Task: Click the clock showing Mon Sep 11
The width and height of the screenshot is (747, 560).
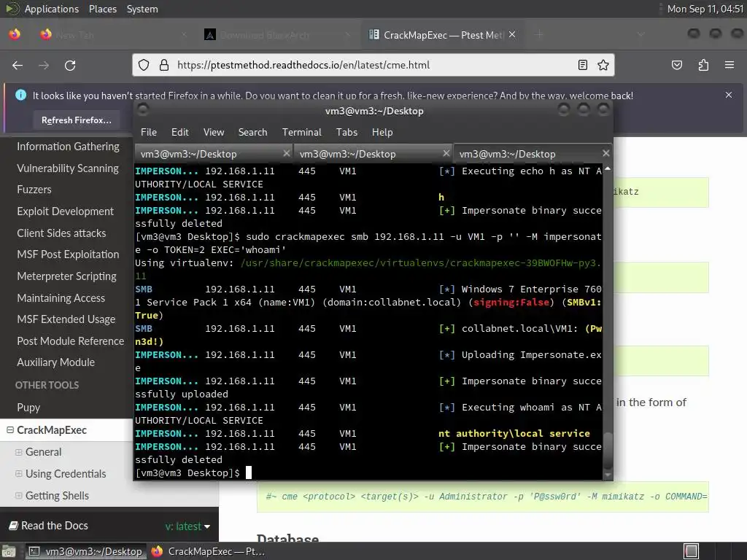Action: [x=705, y=9]
